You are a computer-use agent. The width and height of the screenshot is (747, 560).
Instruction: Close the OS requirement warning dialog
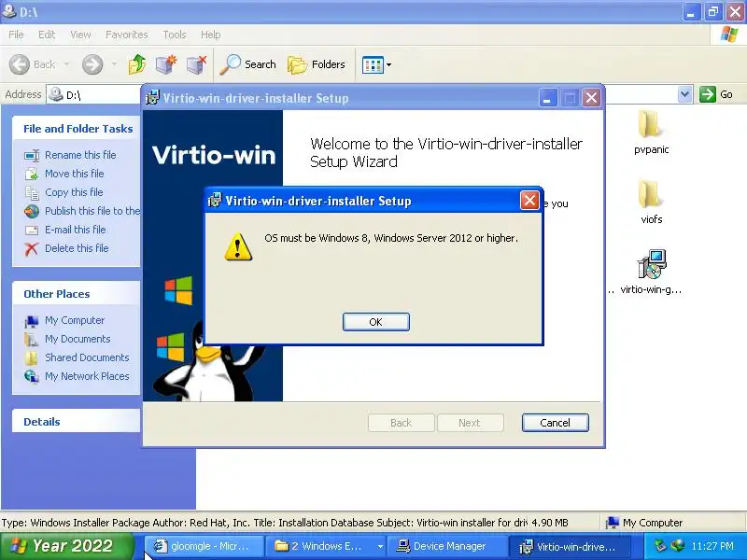click(x=529, y=201)
